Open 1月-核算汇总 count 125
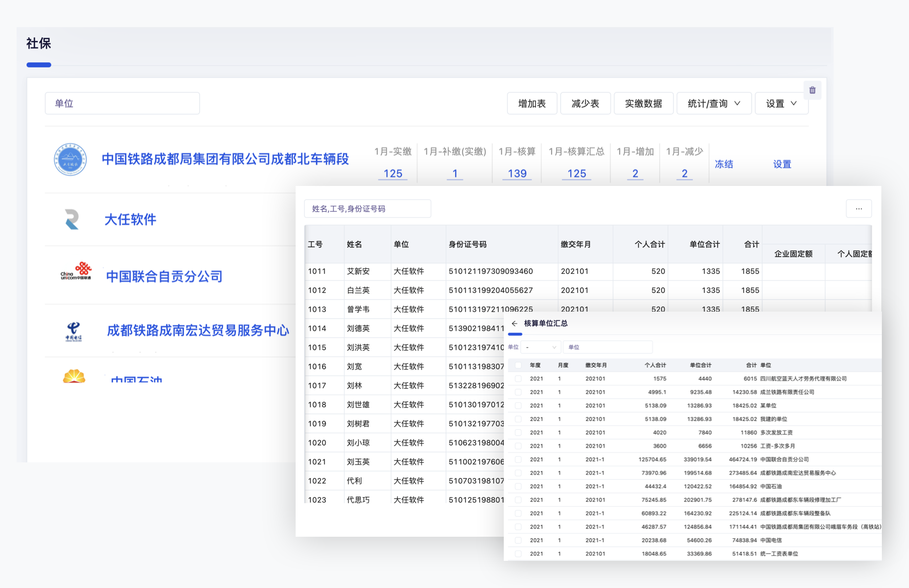The height and width of the screenshot is (588, 909). (577, 173)
